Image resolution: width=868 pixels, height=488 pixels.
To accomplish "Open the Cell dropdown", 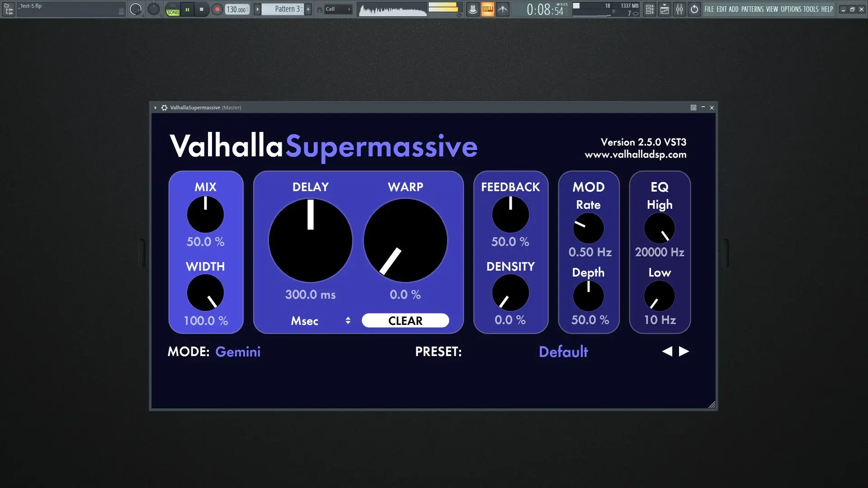I will (x=337, y=9).
